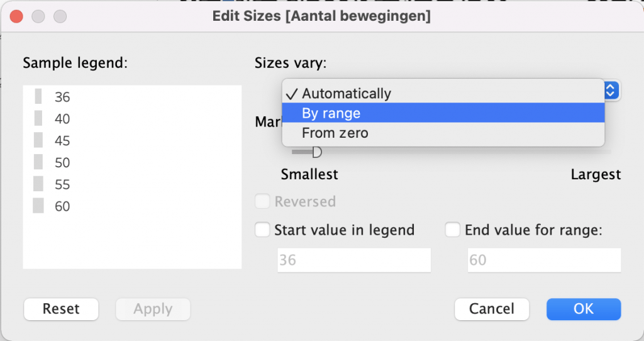
Task: Enable "Start value in legend" checkbox
Action: pyautogui.click(x=262, y=230)
